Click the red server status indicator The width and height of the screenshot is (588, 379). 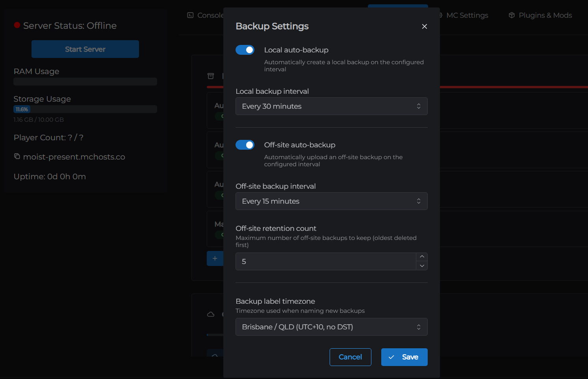pyautogui.click(x=17, y=25)
